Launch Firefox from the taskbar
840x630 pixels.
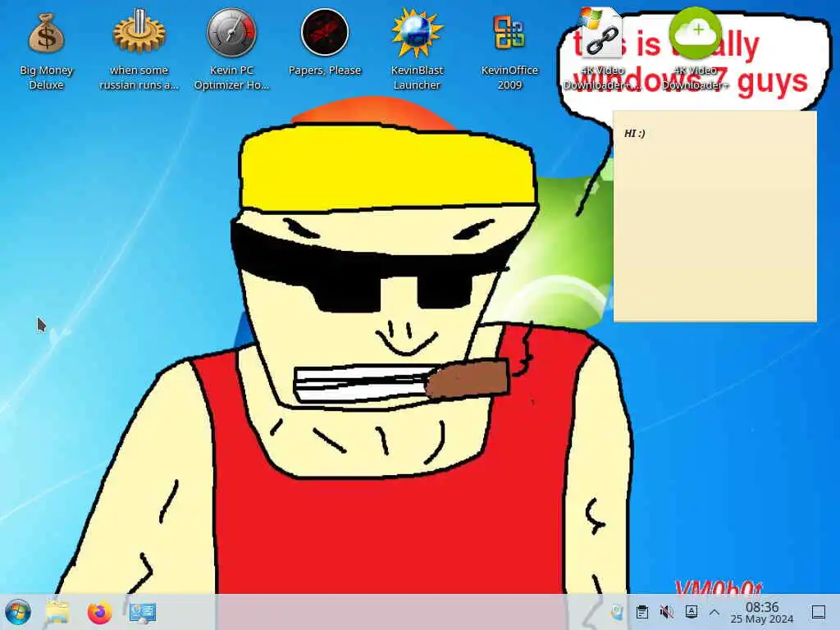(99, 612)
